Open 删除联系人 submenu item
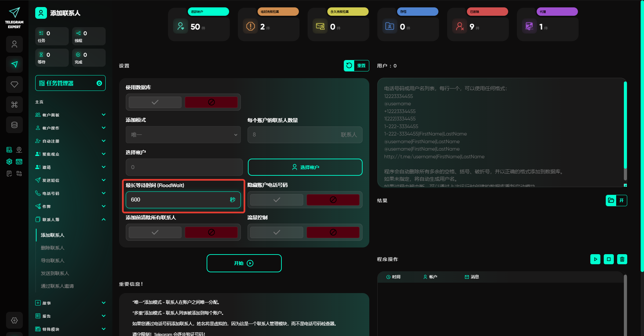The height and width of the screenshot is (336, 644). (53, 248)
